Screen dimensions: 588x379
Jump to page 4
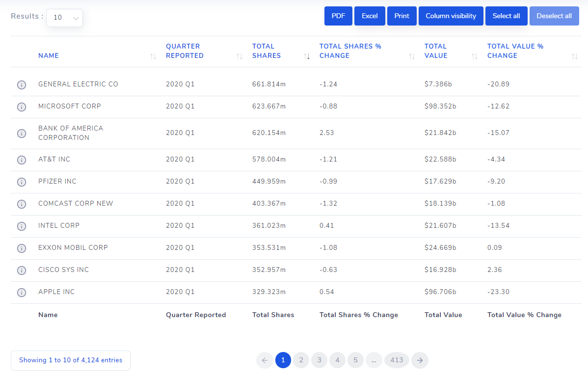pyautogui.click(x=338, y=360)
